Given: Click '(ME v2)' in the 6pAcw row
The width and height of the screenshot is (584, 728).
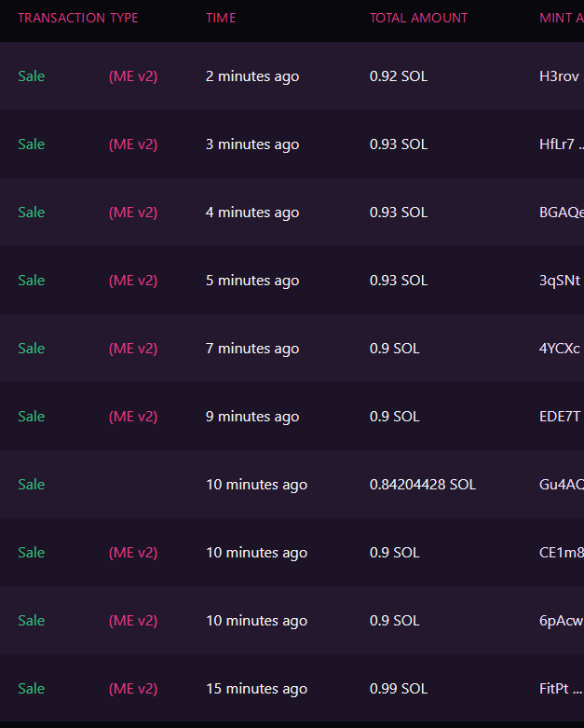Looking at the screenshot, I should click(133, 620).
